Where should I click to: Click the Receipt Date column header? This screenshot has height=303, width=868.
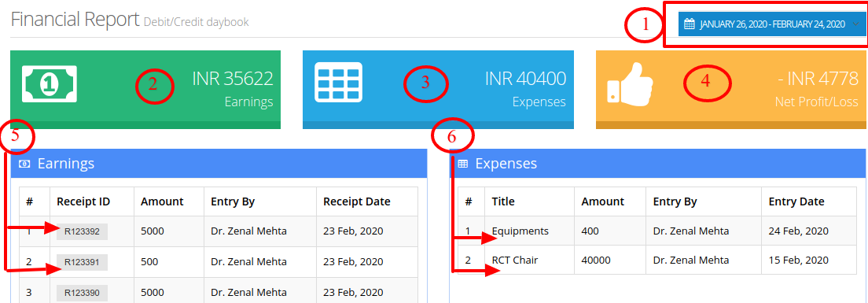tap(357, 201)
